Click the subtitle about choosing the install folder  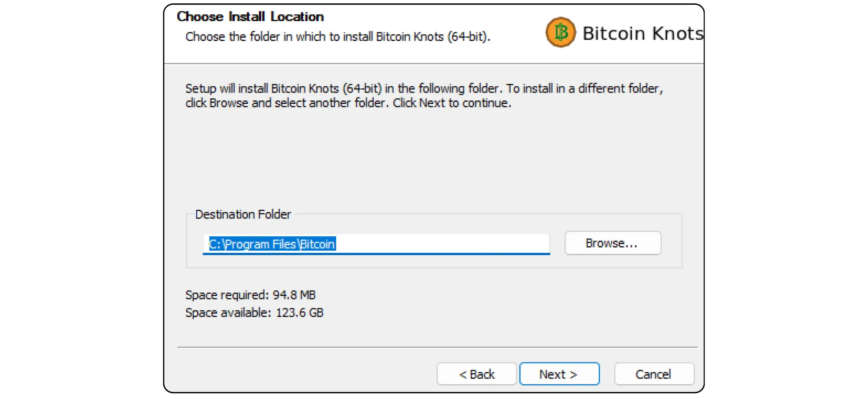tap(337, 37)
